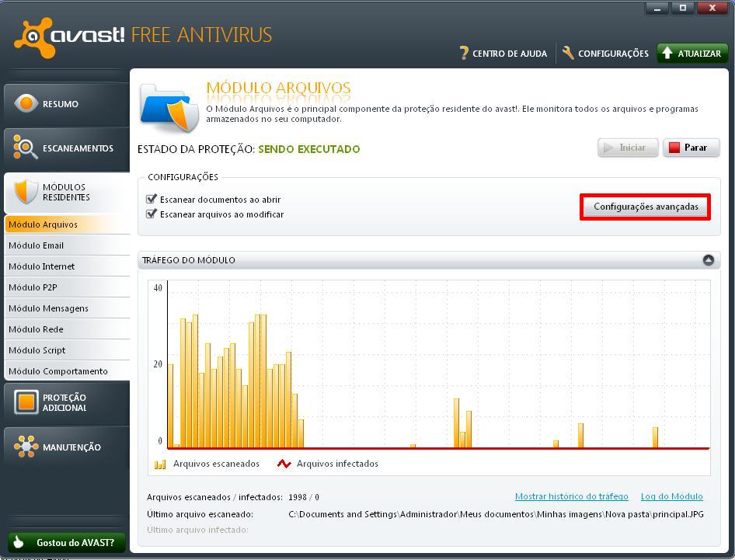Click the question mark help icon
The image size is (735, 560).
(464, 53)
